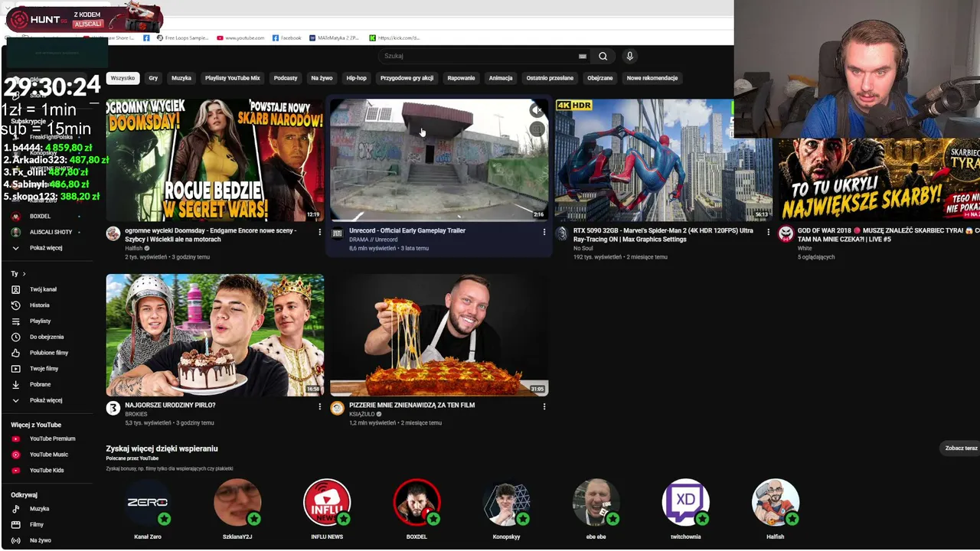Select the Hip-hop filter chip
Image resolution: width=980 pixels, height=551 pixels.
coord(356,78)
